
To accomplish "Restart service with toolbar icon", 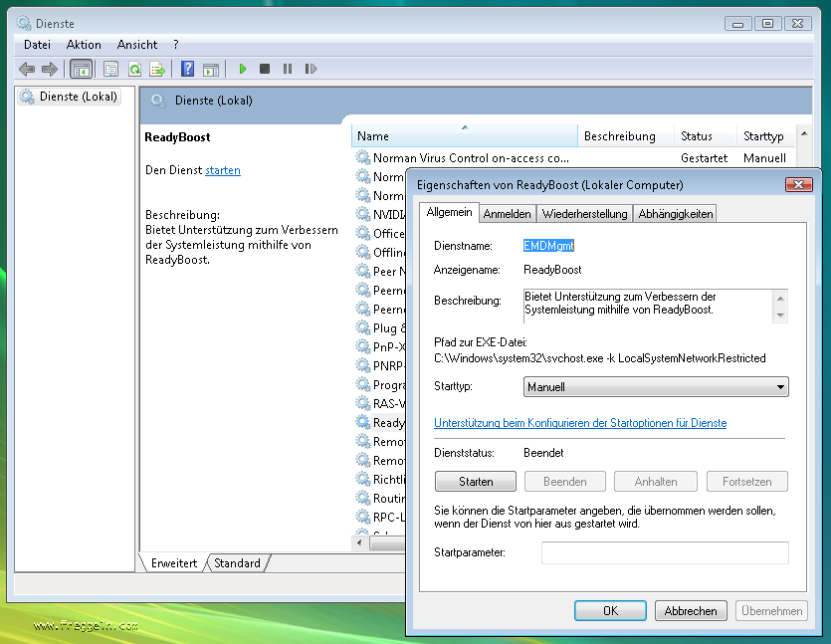I will (311, 69).
